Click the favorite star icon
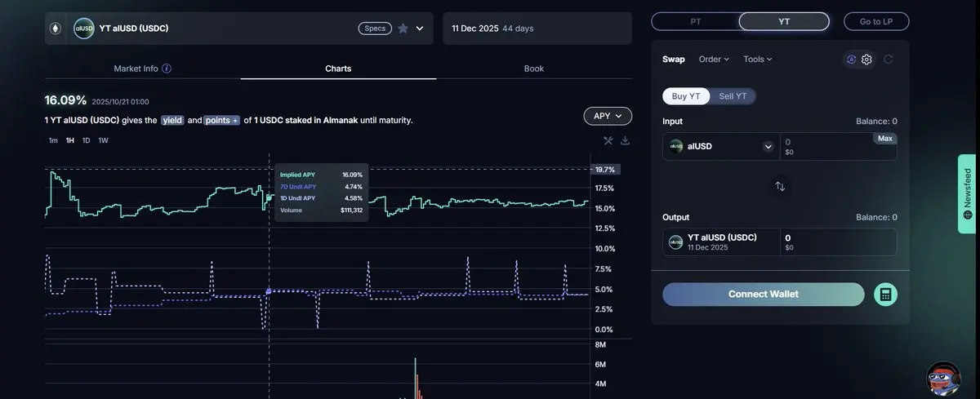The height and width of the screenshot is (399, 980). click(x=403, y=28)
